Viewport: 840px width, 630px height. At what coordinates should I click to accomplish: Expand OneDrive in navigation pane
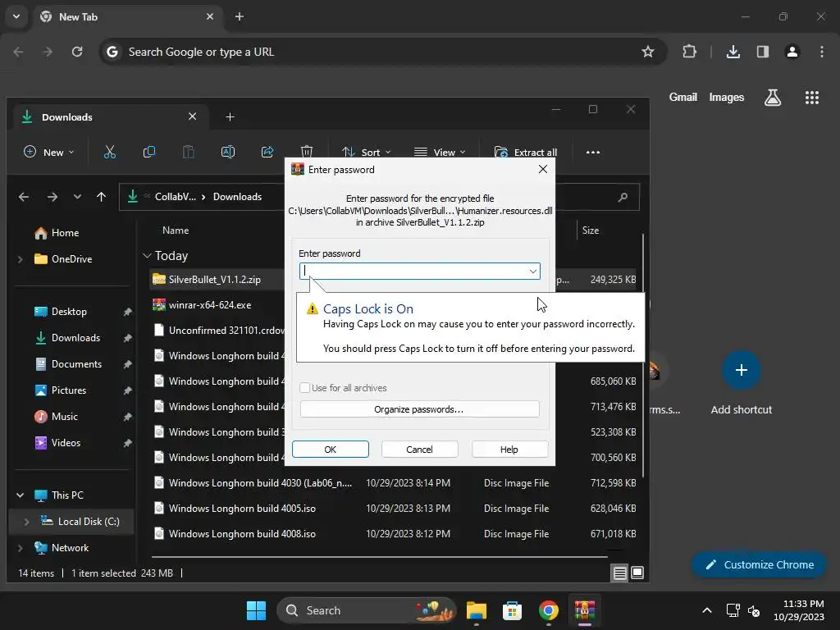21,259
